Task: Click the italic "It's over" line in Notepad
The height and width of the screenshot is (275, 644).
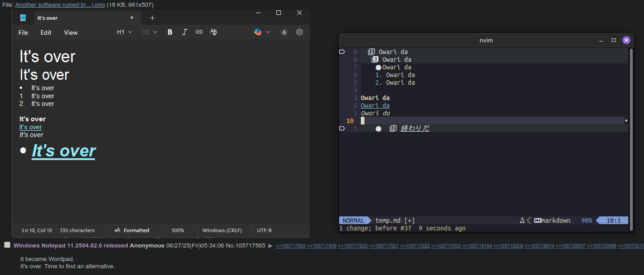Action: 31,135
